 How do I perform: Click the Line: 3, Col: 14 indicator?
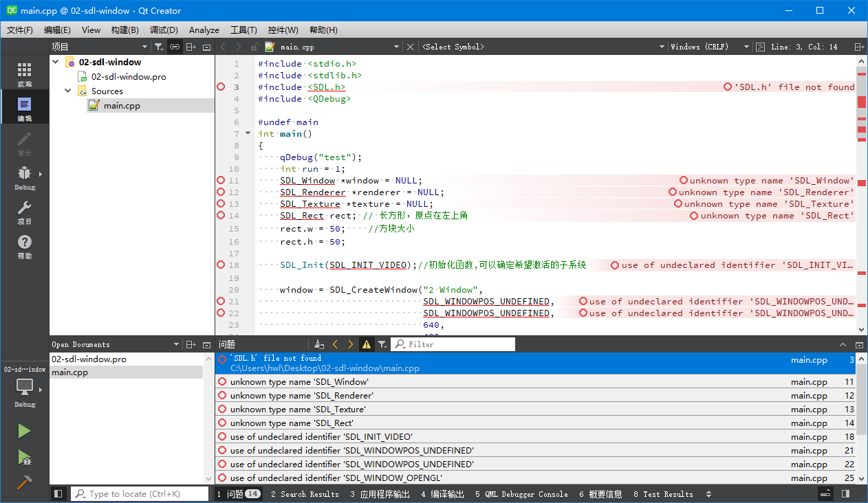(x=804, y=47)
